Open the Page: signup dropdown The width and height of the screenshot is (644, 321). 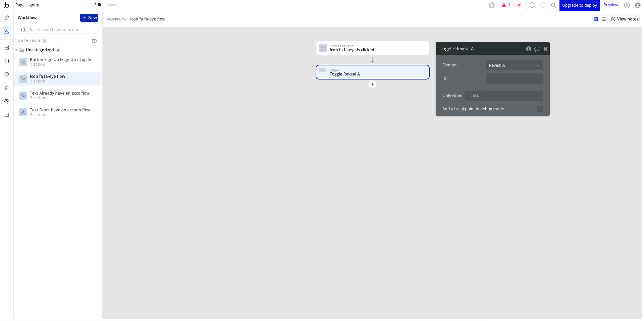(x=51, y=5)
